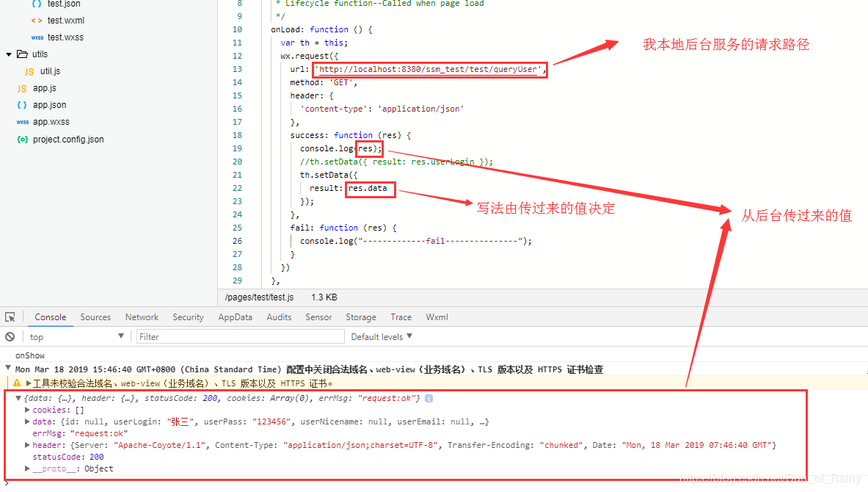Click the method: 'GET' code line
868x492 pixels.
tap(324, 82)
